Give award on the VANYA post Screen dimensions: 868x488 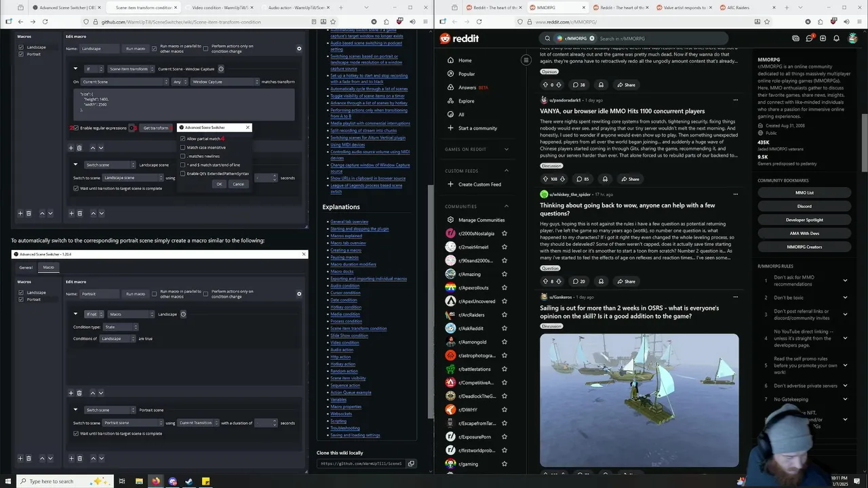coord(605,179)
